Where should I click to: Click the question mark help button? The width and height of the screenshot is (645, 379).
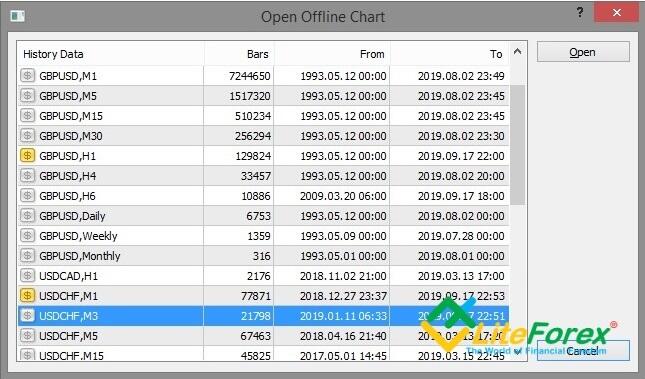pos(580,13)
